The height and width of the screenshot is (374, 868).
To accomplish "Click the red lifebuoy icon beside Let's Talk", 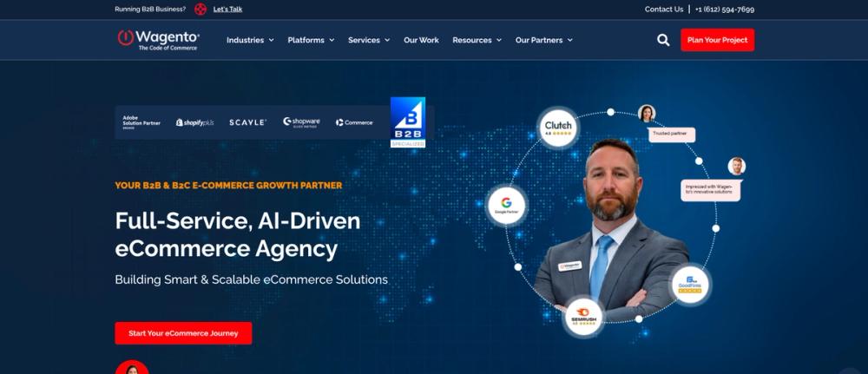I will point(201,9).
